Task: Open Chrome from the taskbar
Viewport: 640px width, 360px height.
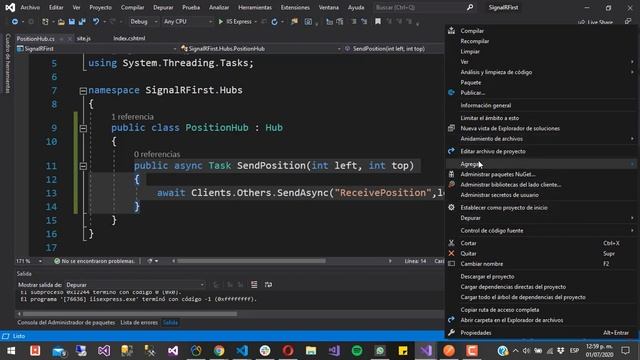Action: pyautogui.click(x=219, y=351)
